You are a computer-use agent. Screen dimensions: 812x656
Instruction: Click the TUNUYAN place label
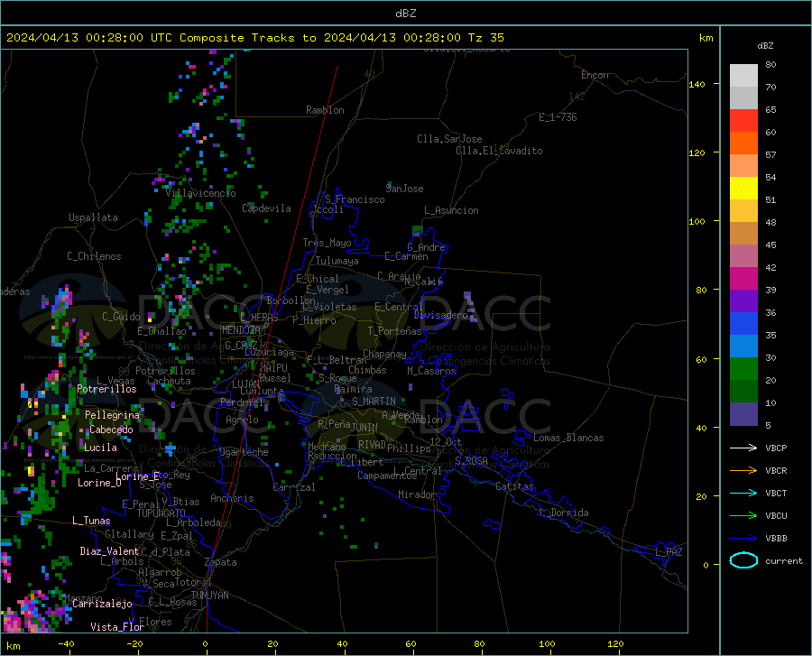209,596
